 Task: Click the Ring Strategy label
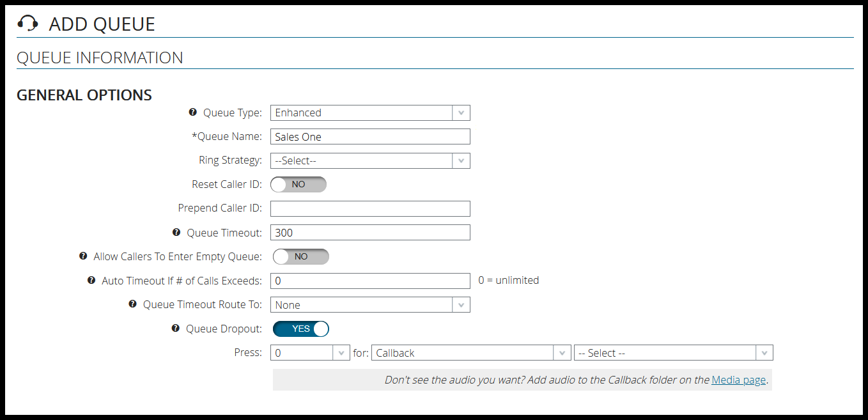point(230,160)
